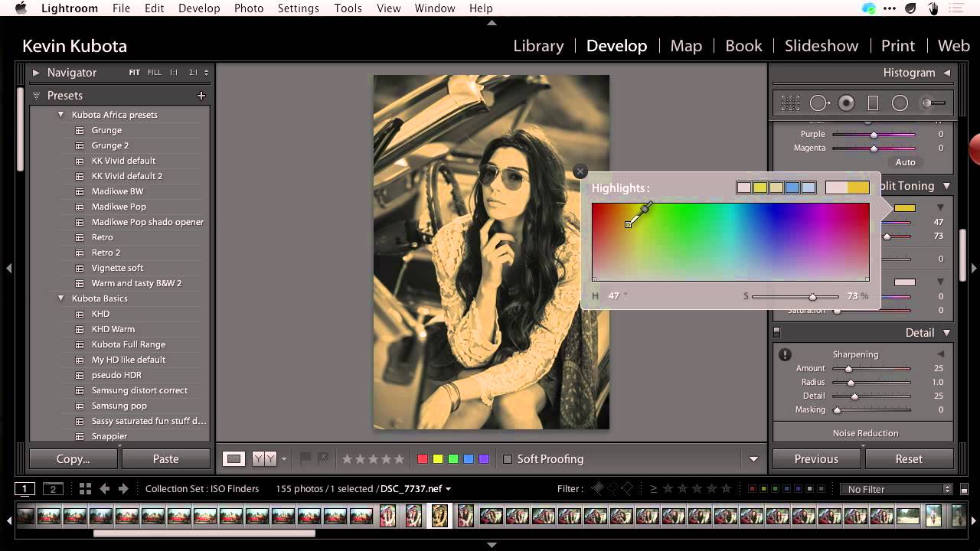
Task: Expand the Navigator panel
Action: [36, 73]
